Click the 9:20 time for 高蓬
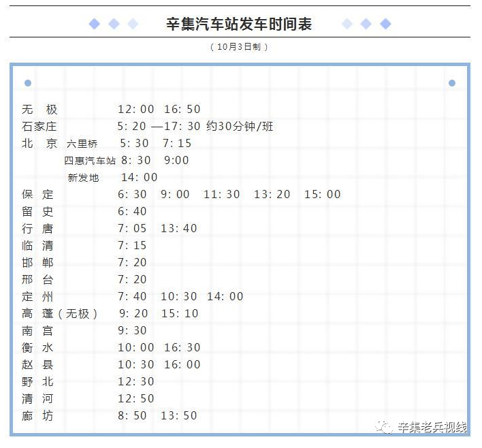 click(x=133, y=314)
